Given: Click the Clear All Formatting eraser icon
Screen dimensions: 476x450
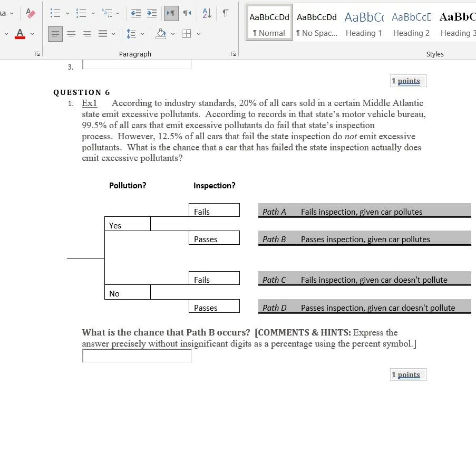Looking at the screenshot, I should (x=31, y=13).
